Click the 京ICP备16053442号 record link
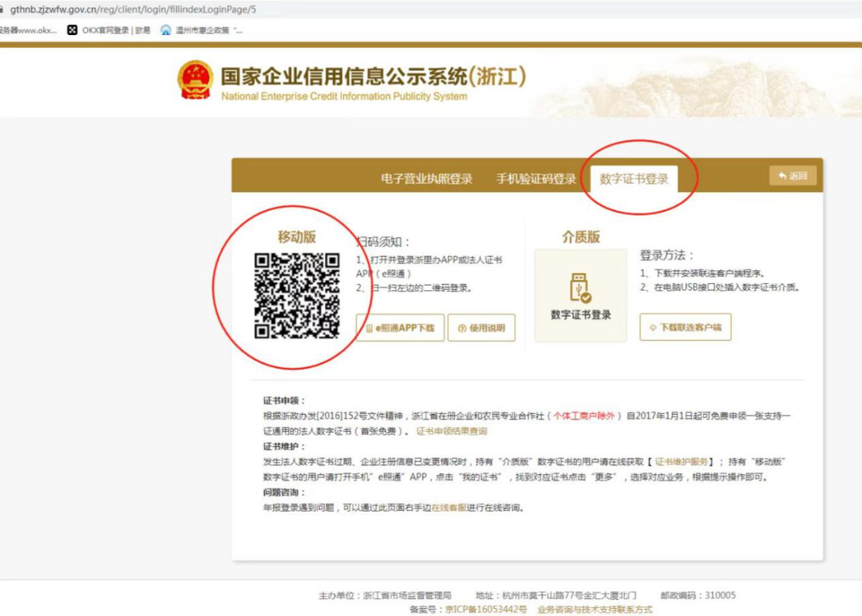Screen dimensions: 862x616 486,610
